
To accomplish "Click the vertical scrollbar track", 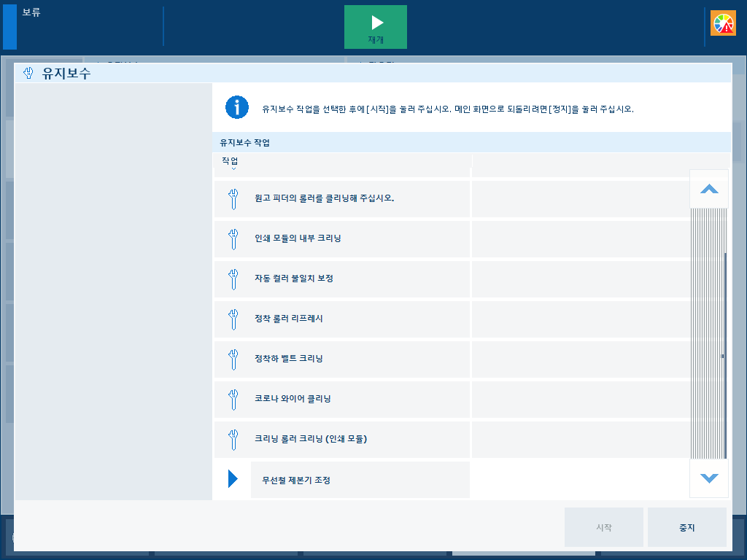I will click(x=709, y=333).
